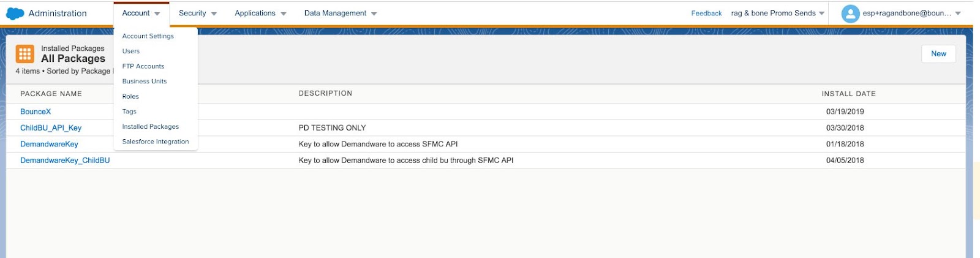Choose Business Units in the Account menu

[145, 82]
